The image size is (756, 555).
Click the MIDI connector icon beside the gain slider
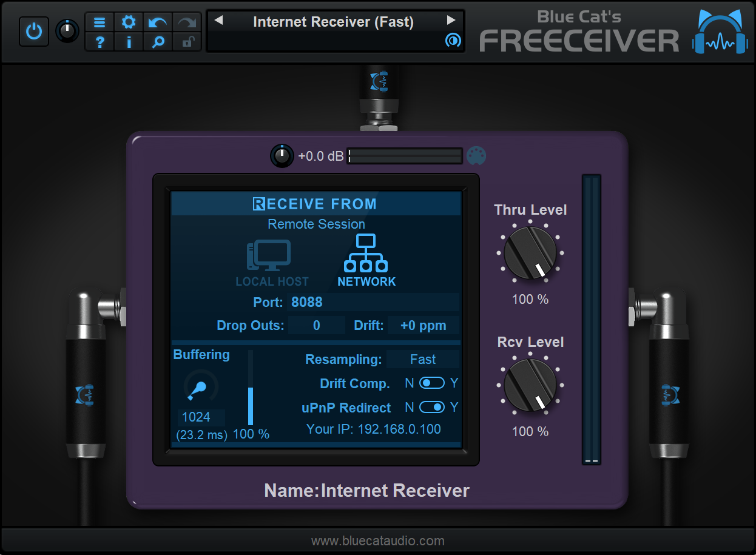pyautogui.click(x=476, y=155)
